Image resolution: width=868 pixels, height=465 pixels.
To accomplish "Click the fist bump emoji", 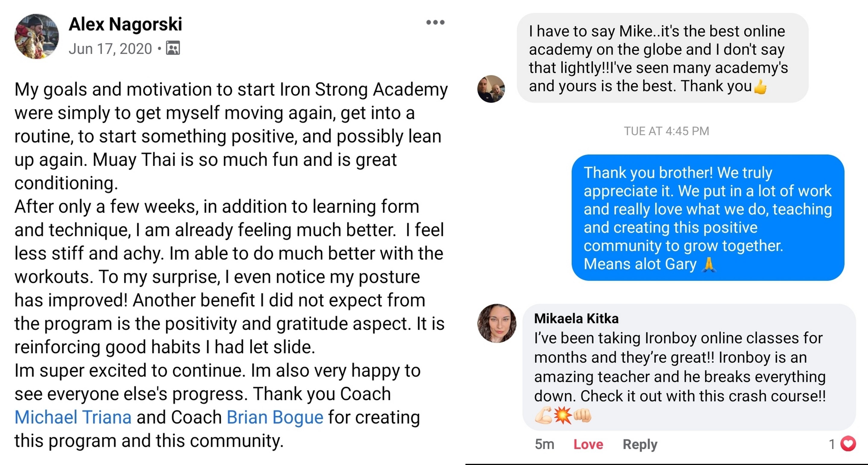I will 582,415.
